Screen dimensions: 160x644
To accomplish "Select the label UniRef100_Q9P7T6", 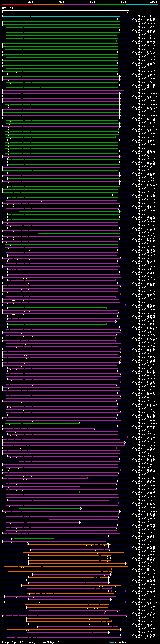I will click(143, 307).
